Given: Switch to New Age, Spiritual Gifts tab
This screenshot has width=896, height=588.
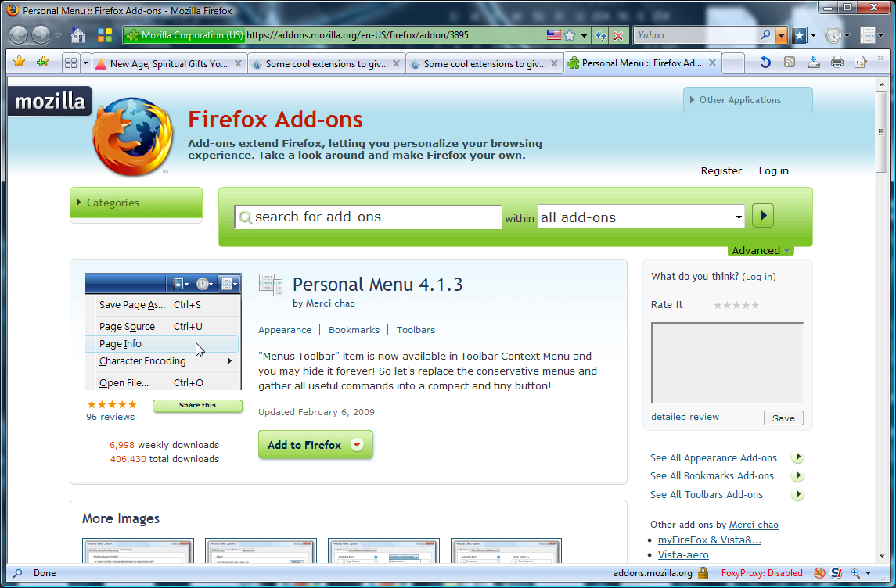Looking at the screenshot, I should (168, 64).
